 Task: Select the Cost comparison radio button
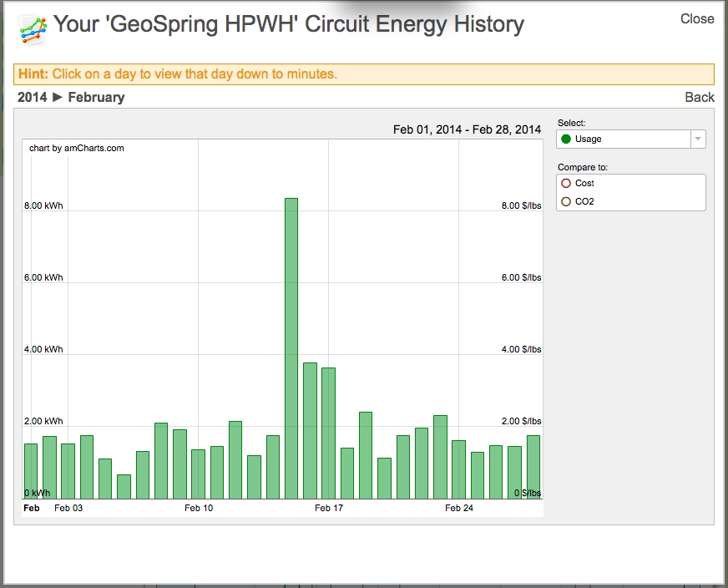566,183
